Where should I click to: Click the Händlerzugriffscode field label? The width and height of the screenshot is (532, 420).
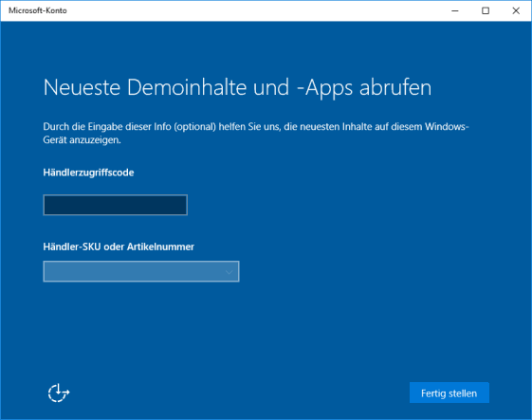[88, 173]
